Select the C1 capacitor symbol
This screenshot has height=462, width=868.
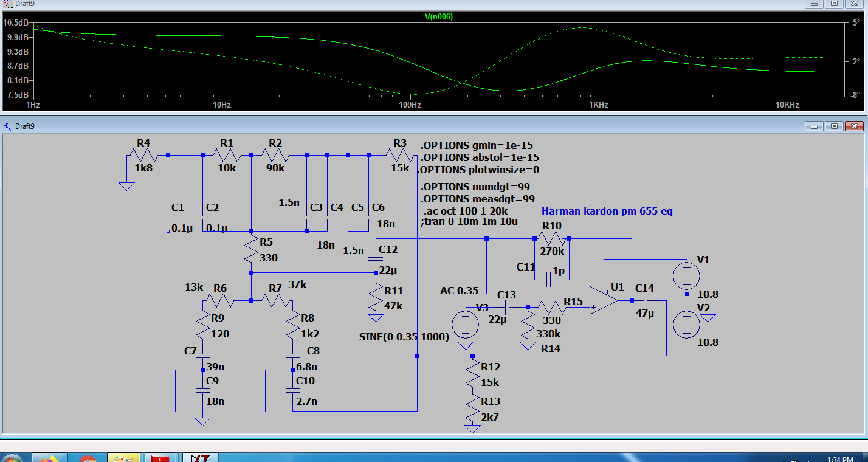[168, 217]
